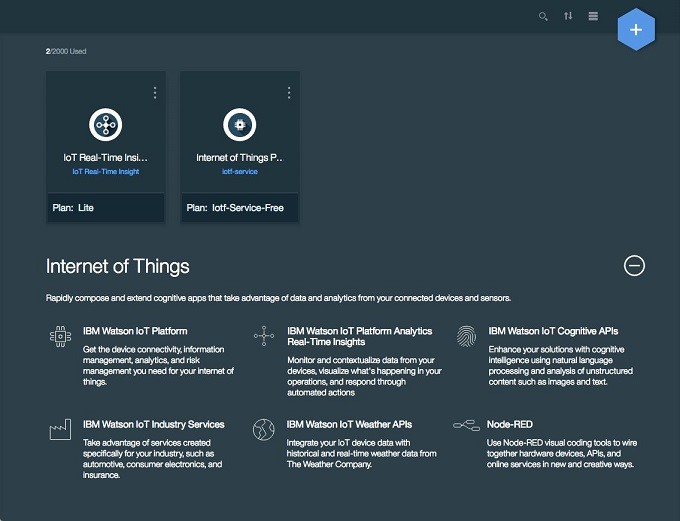Click description starting Monitor and contextualize data
The height and width of the screenshot is (521, 680).
(364, 376)
